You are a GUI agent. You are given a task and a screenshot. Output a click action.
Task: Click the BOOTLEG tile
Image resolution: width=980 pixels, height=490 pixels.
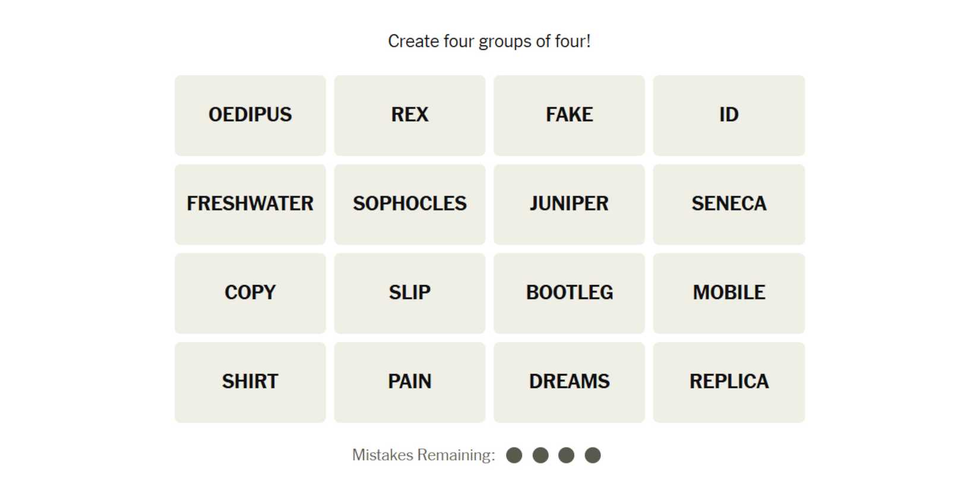click(x=569, y=293)
